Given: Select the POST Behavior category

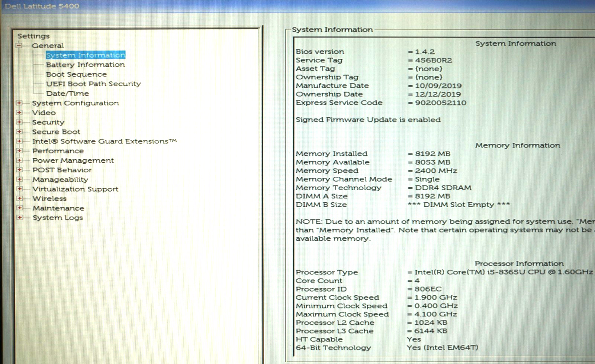Looking at the screenshot, I should (62, 170).
